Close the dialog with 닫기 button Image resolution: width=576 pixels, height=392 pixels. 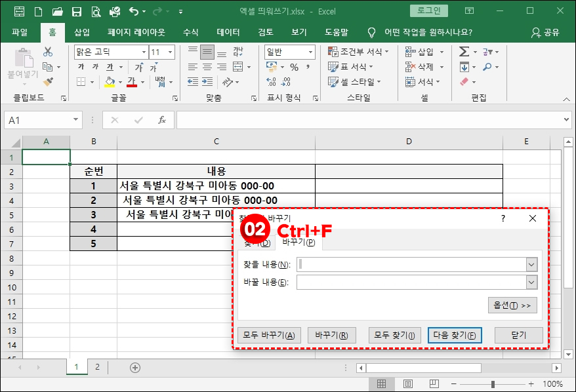(x=519, y=335)
